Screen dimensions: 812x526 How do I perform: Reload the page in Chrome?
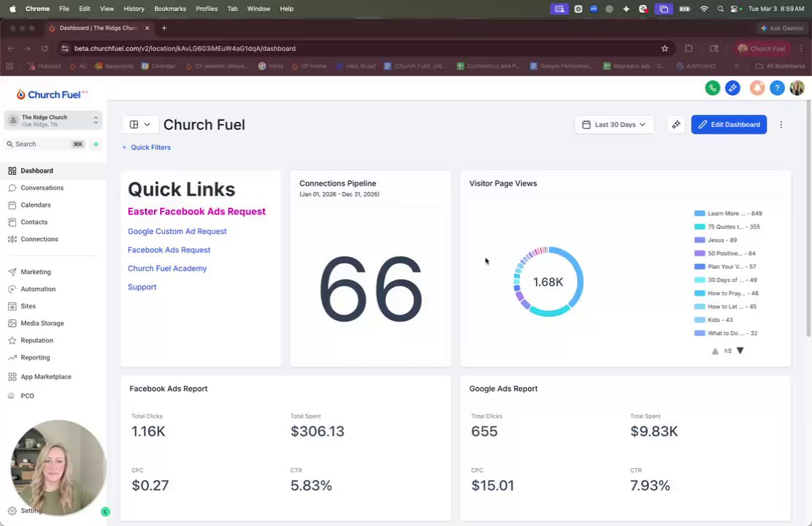click(45, 49)
